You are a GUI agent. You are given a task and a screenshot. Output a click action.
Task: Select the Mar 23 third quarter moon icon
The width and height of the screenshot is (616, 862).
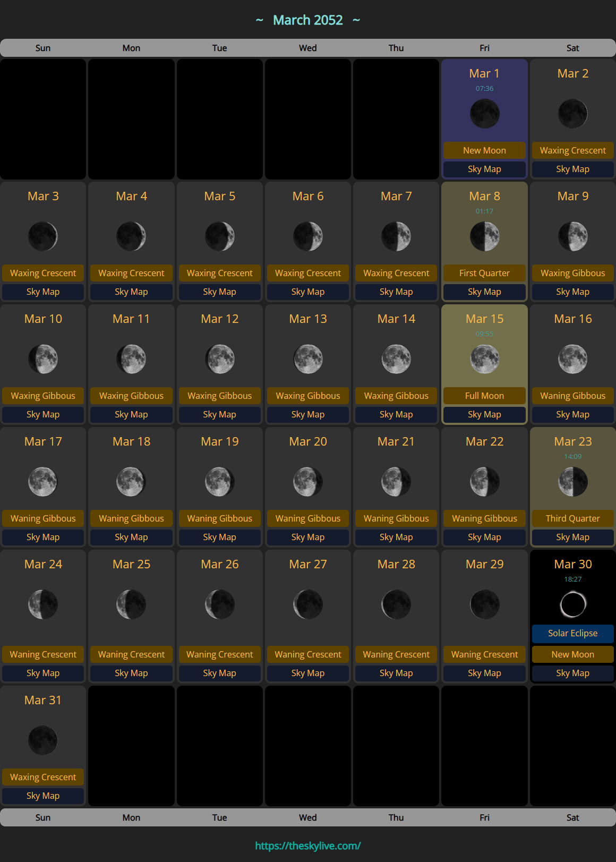click(x=572, y=482)
